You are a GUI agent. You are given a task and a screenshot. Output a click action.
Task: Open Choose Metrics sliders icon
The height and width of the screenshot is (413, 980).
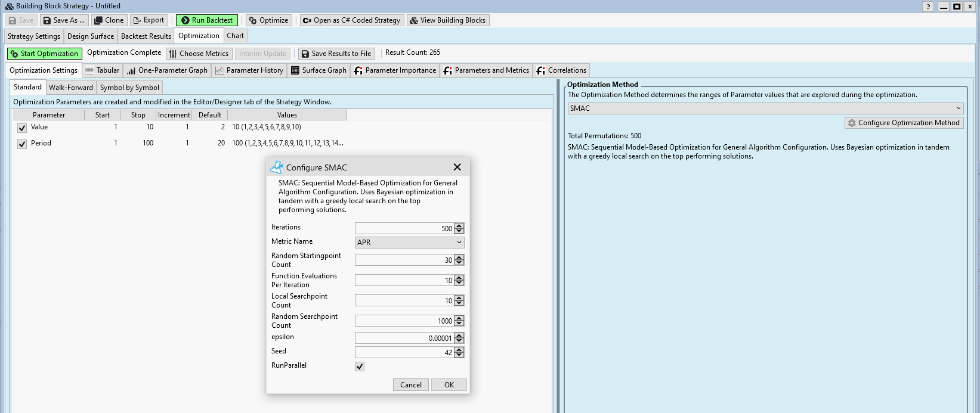173,54
